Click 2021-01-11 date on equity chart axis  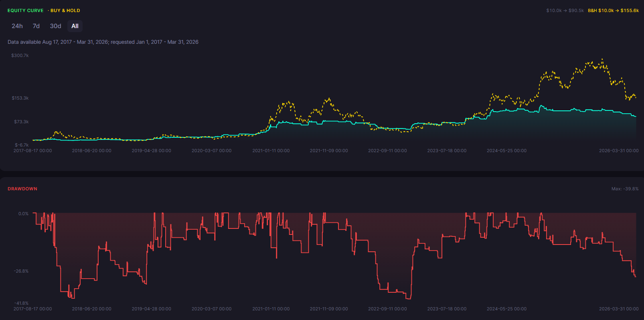271,151
